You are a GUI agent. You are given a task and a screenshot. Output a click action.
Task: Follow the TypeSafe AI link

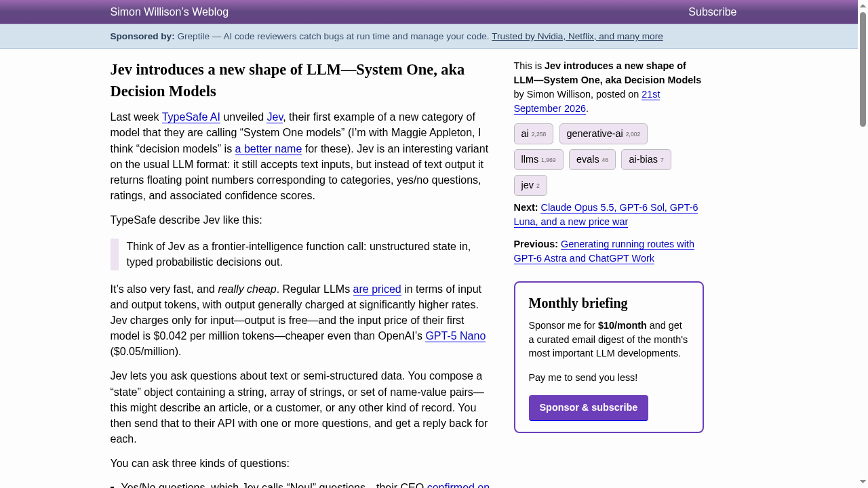(191, 117)
